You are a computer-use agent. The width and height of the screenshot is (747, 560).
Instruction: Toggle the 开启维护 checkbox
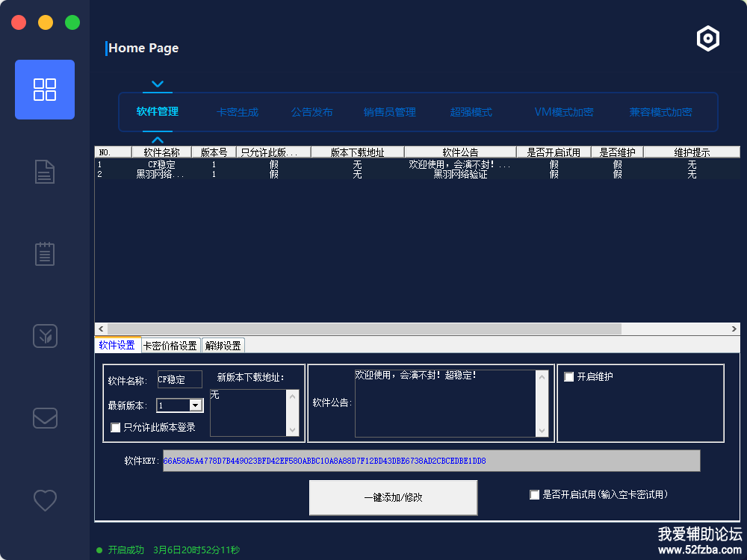tap(569, 377)
